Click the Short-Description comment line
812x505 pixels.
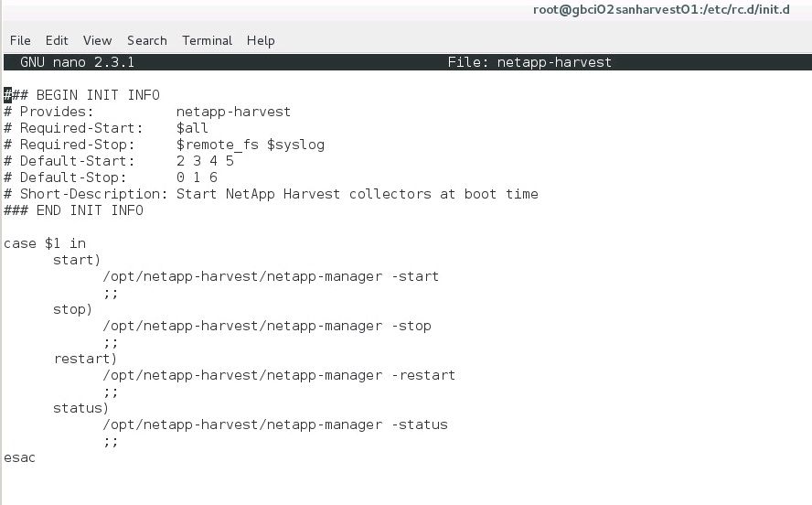tap(271, 194)
